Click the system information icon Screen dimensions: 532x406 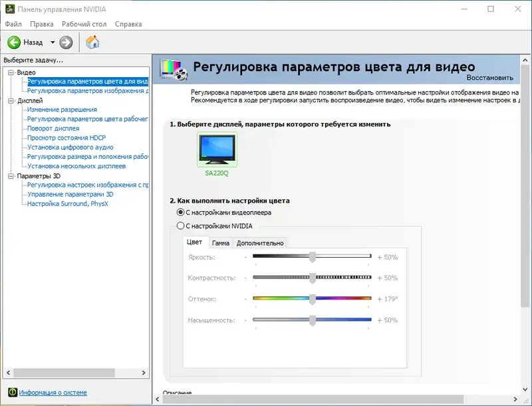click(13, 392)
